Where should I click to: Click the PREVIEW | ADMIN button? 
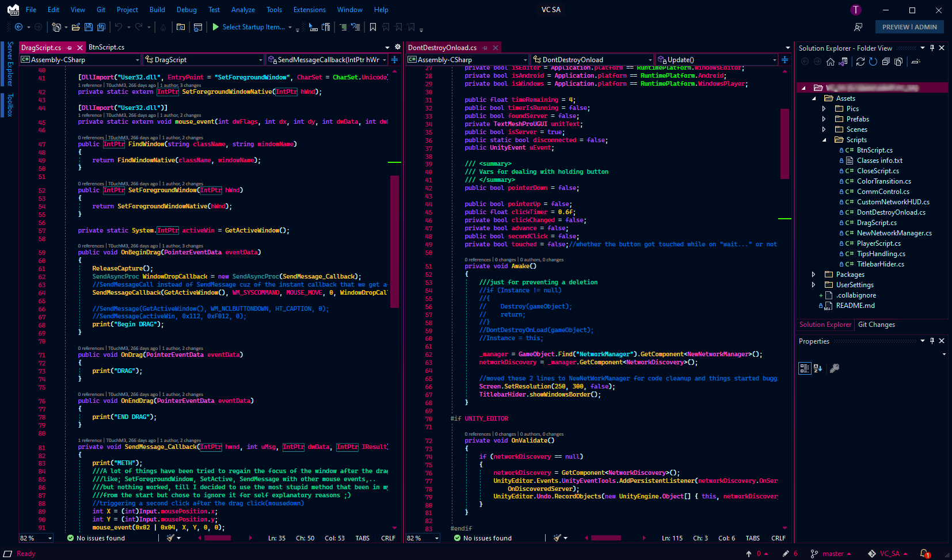pyautogui.click(x=909, y=26)
